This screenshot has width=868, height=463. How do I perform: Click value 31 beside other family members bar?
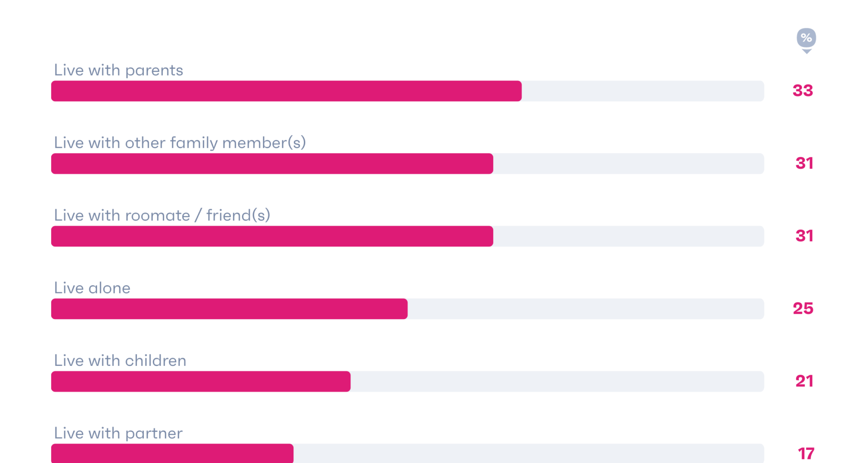click(804, 163)
